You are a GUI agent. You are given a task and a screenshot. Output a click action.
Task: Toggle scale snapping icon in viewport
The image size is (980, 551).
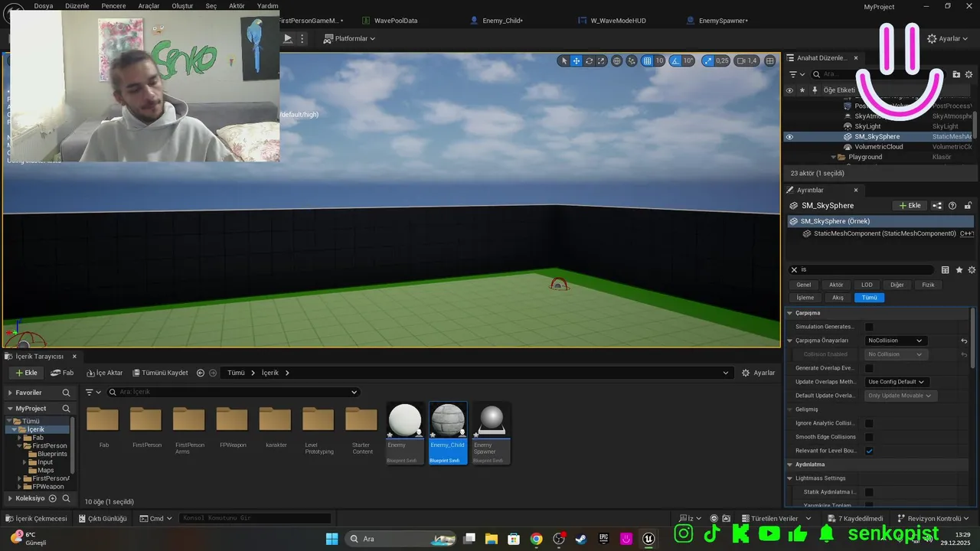click(x=707, y=60)
